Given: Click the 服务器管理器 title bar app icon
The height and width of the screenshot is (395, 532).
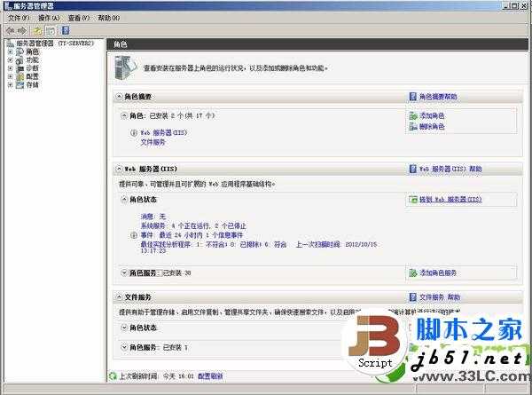Looking at the screenshot, I should click(x=8, y=6).
